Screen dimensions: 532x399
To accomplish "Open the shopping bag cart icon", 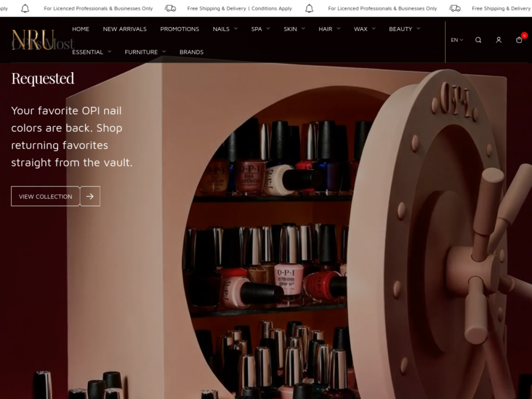I will pos(519,39).
